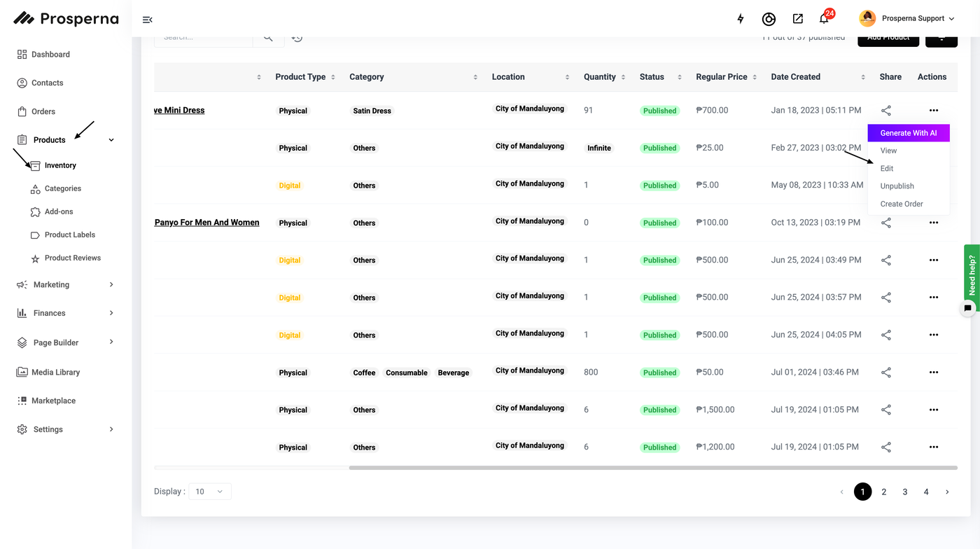Click Generate With AI button
The width and height of the screenshot is (980, 549).
point(908,133)
